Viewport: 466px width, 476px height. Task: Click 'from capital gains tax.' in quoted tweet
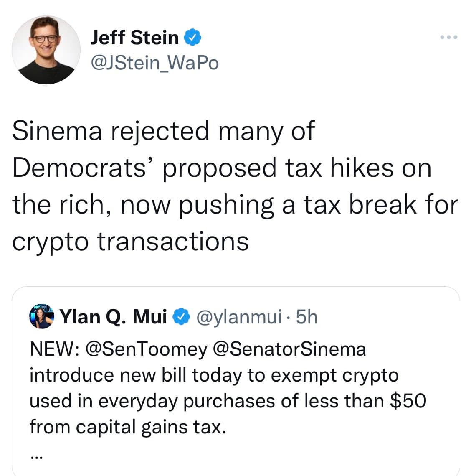[x=127, y=426]
